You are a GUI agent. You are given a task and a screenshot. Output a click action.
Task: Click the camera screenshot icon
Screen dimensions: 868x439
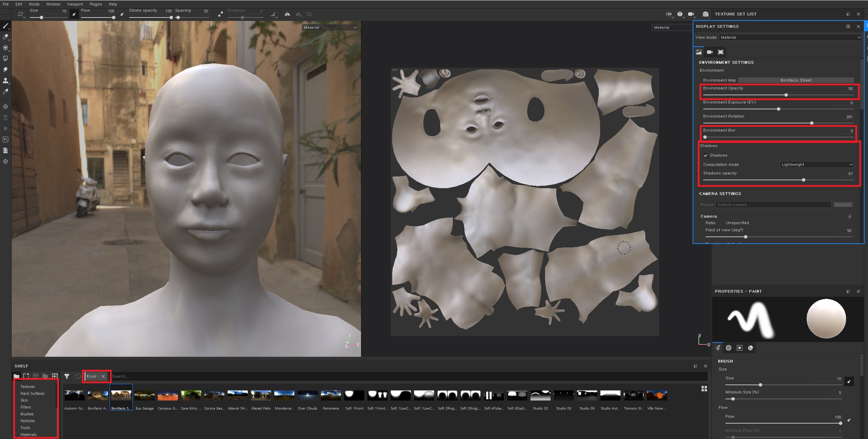coord(705,14)
